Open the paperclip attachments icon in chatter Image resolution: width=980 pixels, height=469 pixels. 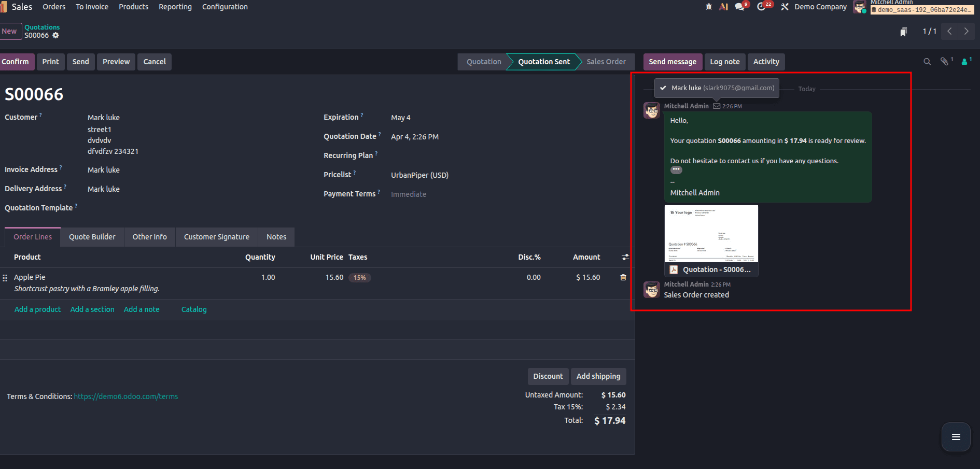click(945, 61)
